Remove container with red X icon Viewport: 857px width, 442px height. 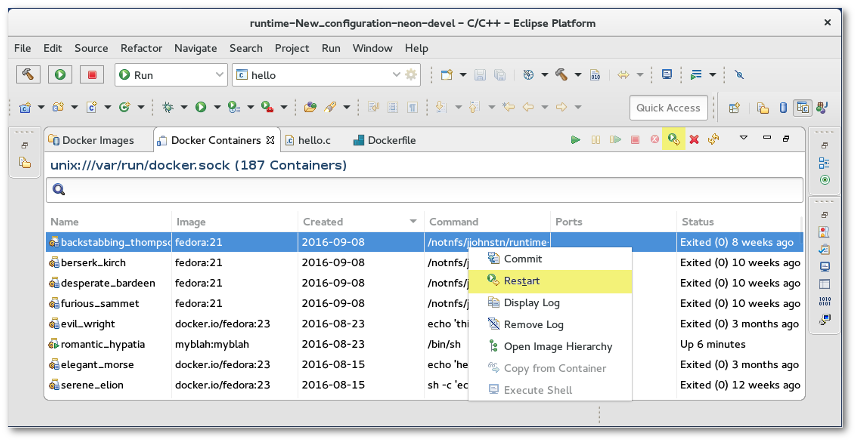[694, 140]
